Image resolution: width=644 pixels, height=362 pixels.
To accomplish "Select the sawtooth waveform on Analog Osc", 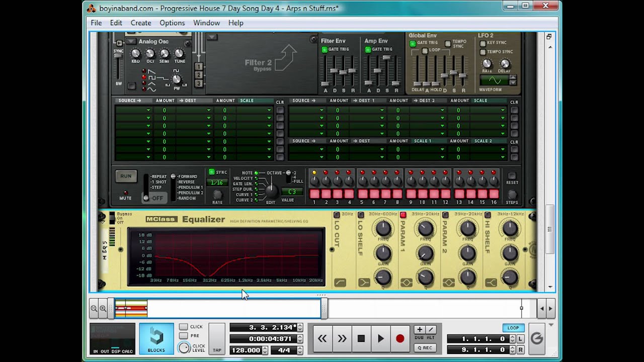I will 151,72.
